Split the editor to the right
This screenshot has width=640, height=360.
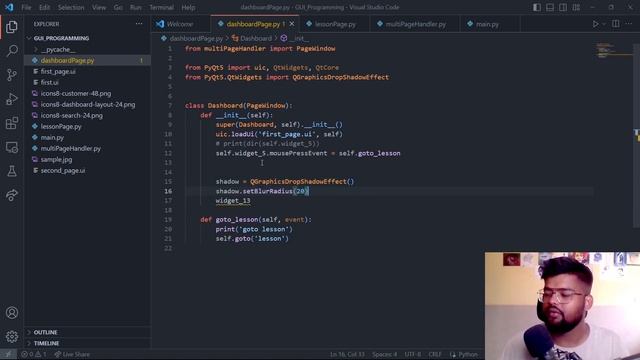coord(616,24)
